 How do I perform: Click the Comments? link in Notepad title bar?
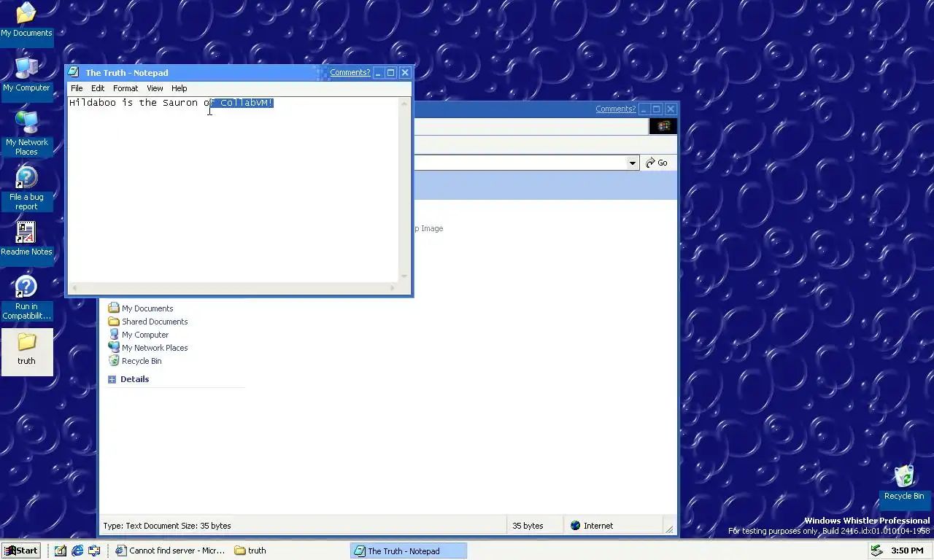350,72
